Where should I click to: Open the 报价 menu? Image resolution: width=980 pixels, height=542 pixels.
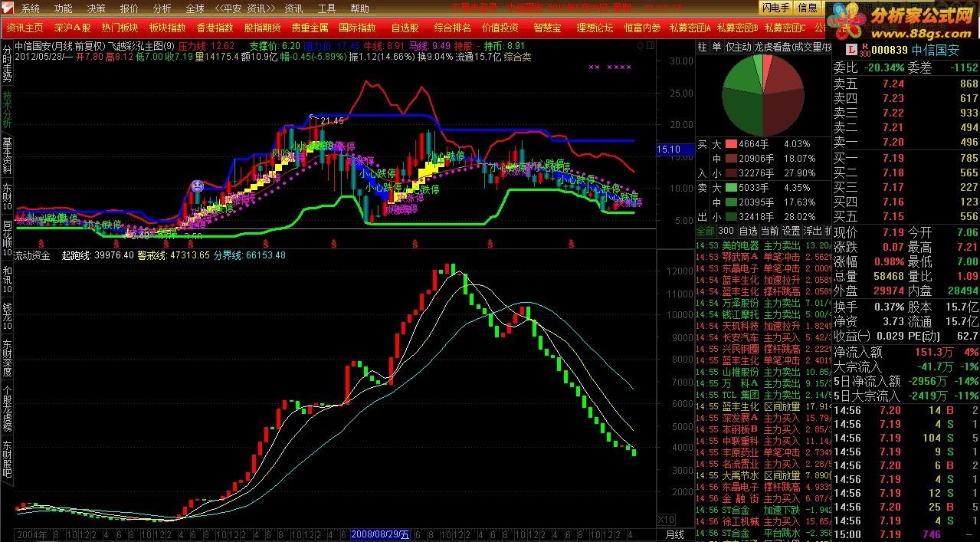pos(129,8)
